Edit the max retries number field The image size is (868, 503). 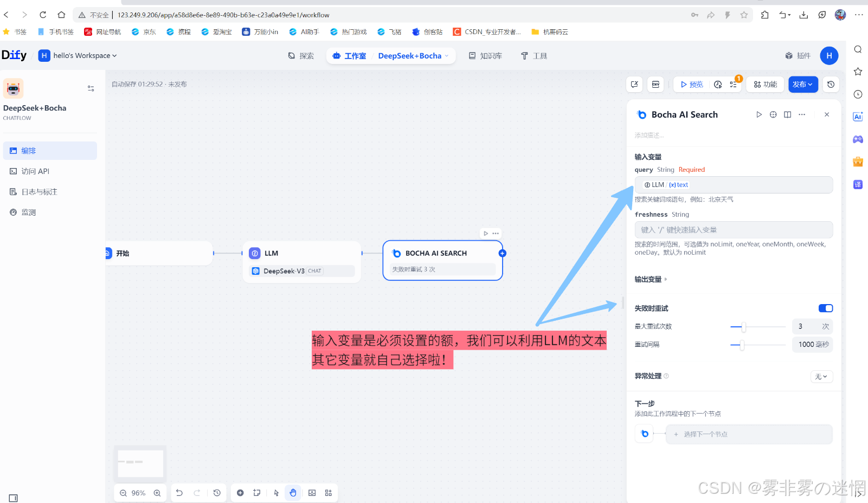(812, 326)
